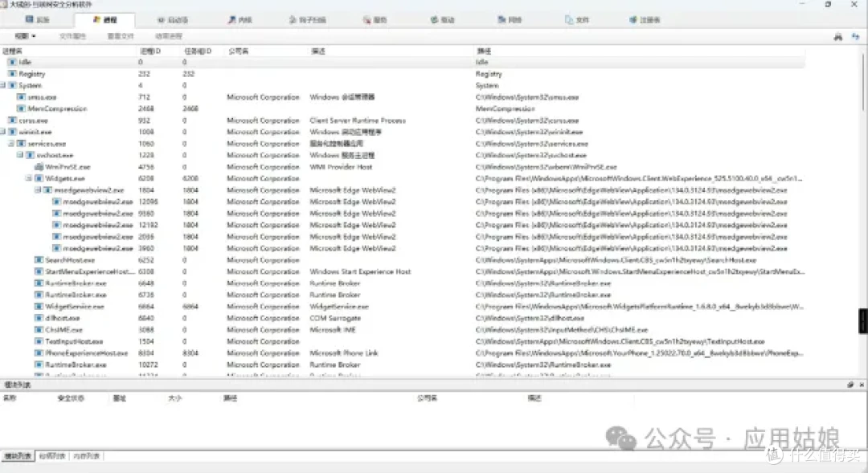Open the 文件 files tab

click(577, 20)
